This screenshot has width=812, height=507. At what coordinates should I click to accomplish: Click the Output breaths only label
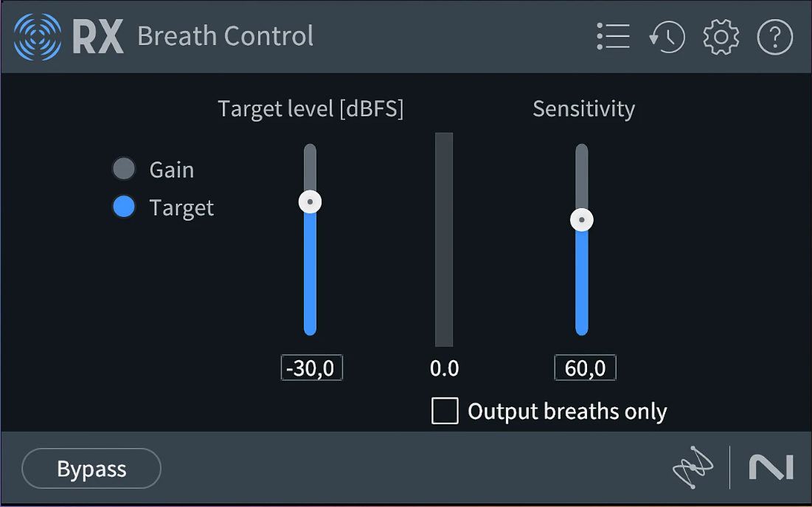click(x=567, y=412)
